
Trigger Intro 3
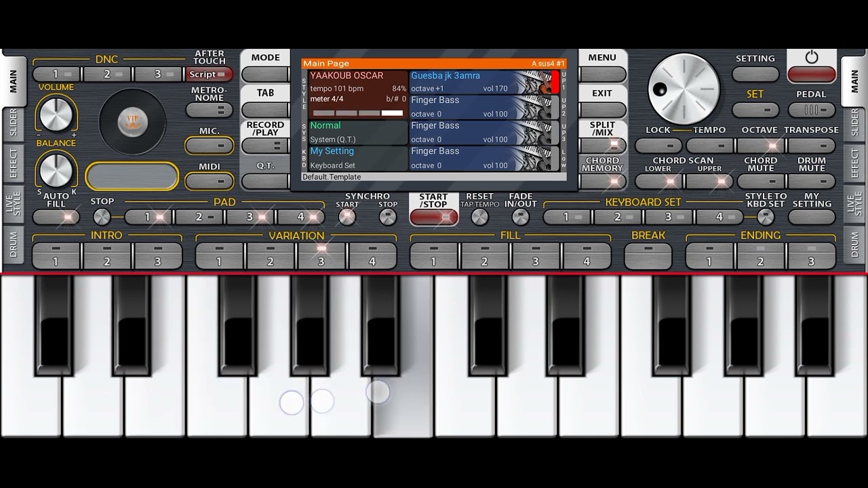[x=158, y=256]
